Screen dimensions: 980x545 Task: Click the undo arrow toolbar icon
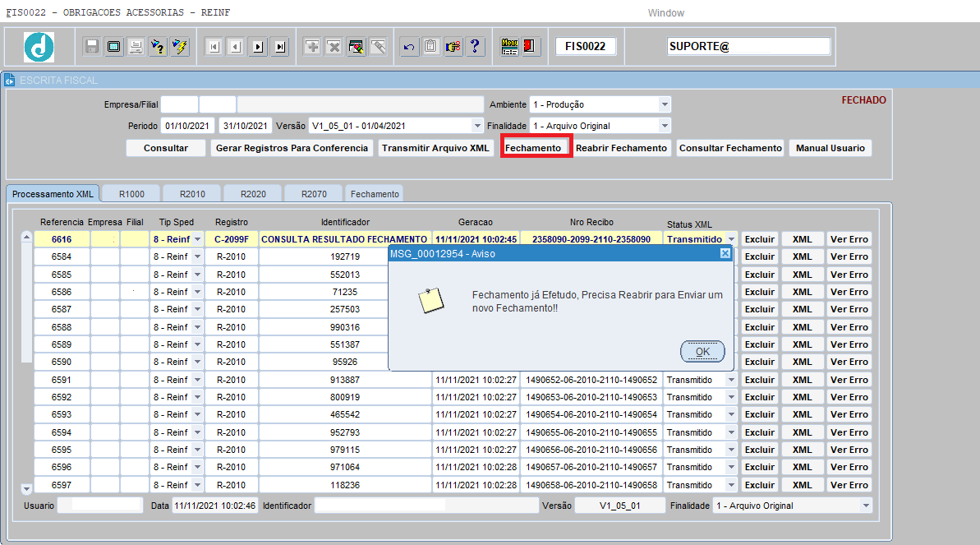(x=409, y=46)
